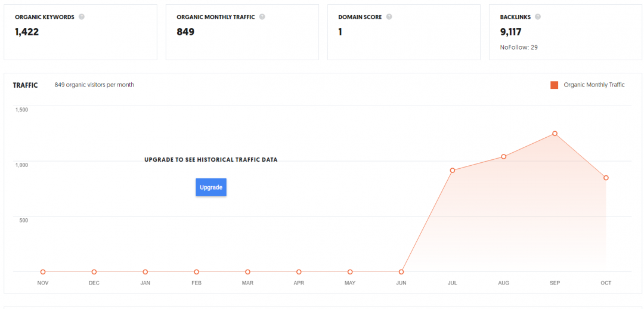This screenshot has width=644, height=309.
Task: Open the Organic Keywords help icon
Action: pyautogui.click(x=82, y=17)
